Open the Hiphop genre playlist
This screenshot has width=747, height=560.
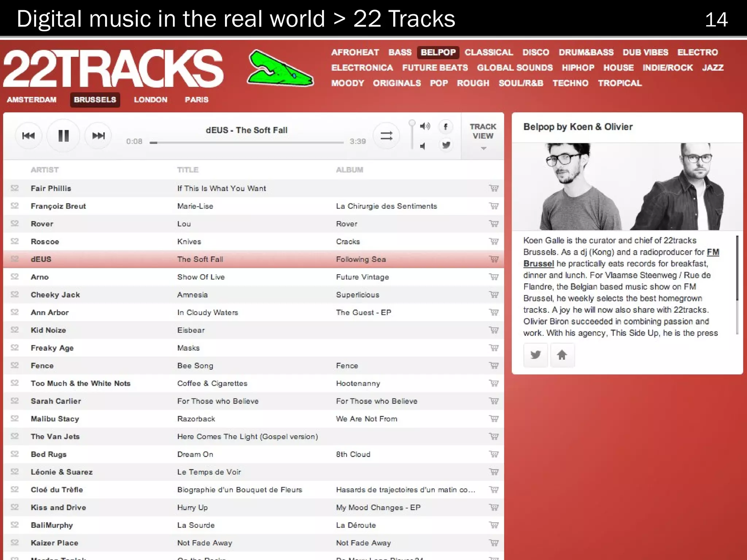tap(578, 67)
